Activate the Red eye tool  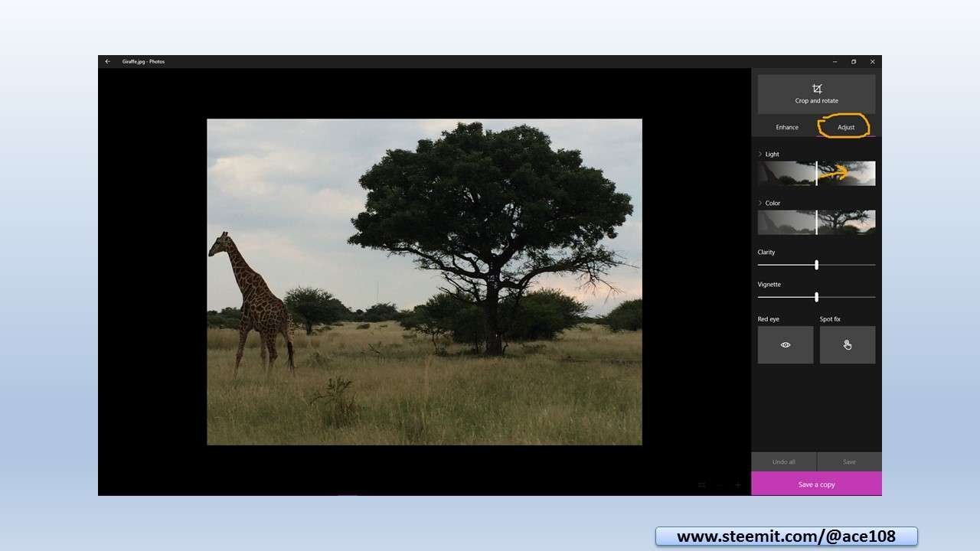point(786,345)
